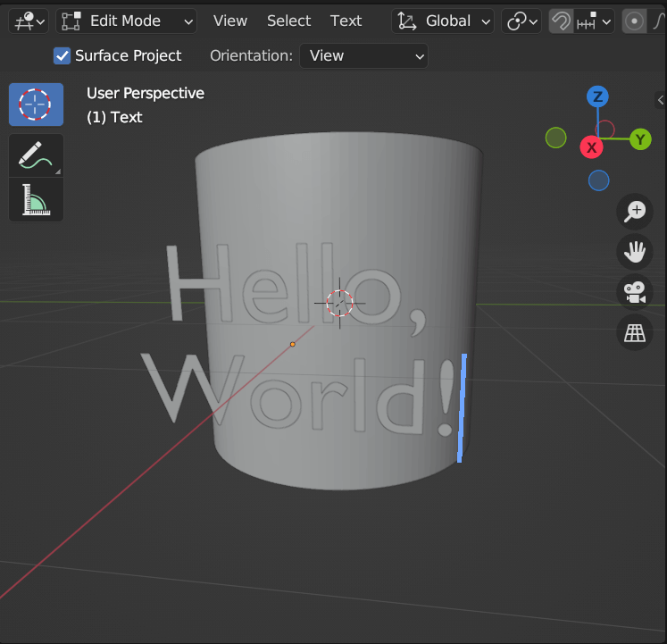Click the 3D cursor in viewport
This screenshot has width=667, height=644.
(x=339, y=303)
